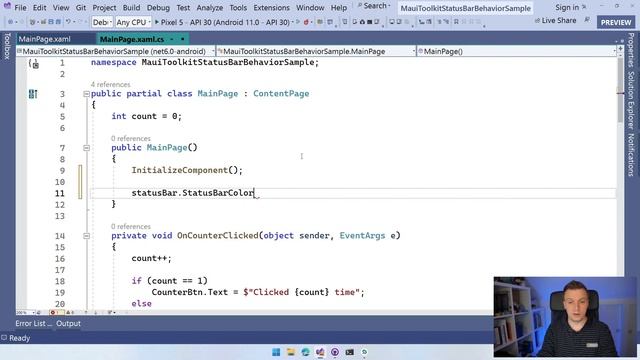Click the '4 references' CodeLens link

111,84
